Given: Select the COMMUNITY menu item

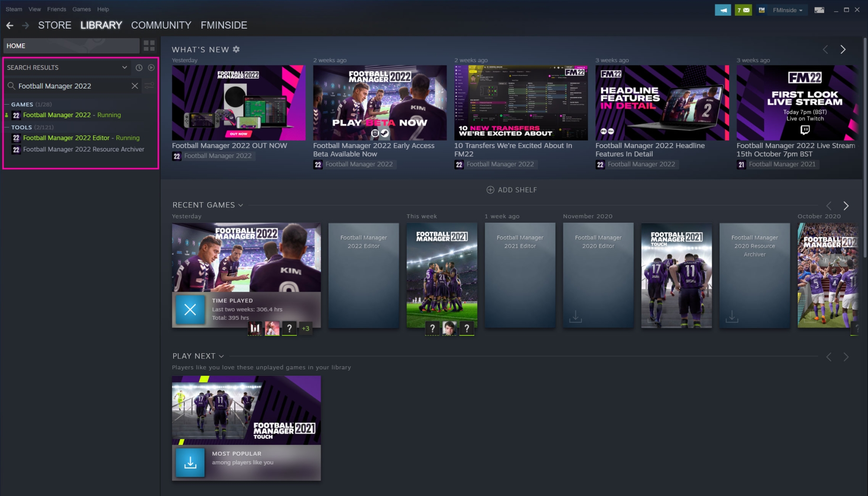Looking at the screenshot, I should click(x=161, y=25).
